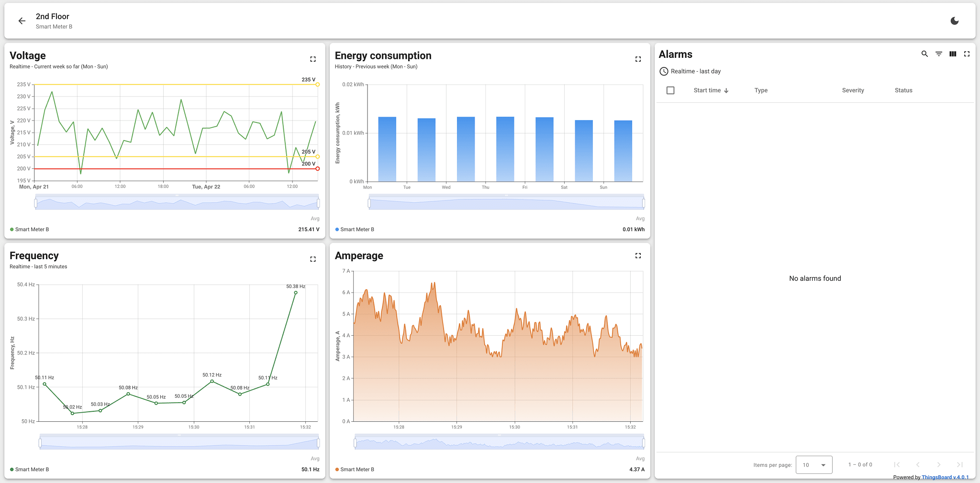Expand the Amperage widget to fullscreen
980x483 pixels.
click(x=638, y=256)
